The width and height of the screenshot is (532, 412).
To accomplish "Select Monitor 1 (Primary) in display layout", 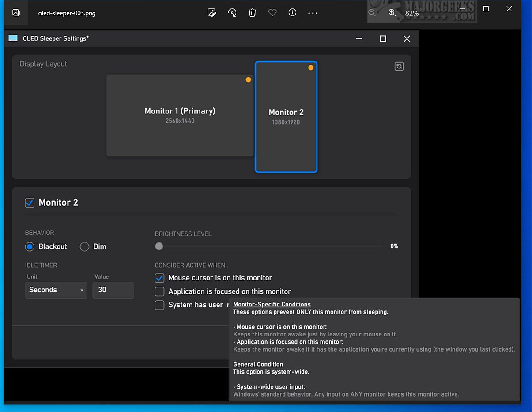I will click(x=180, y=115).
